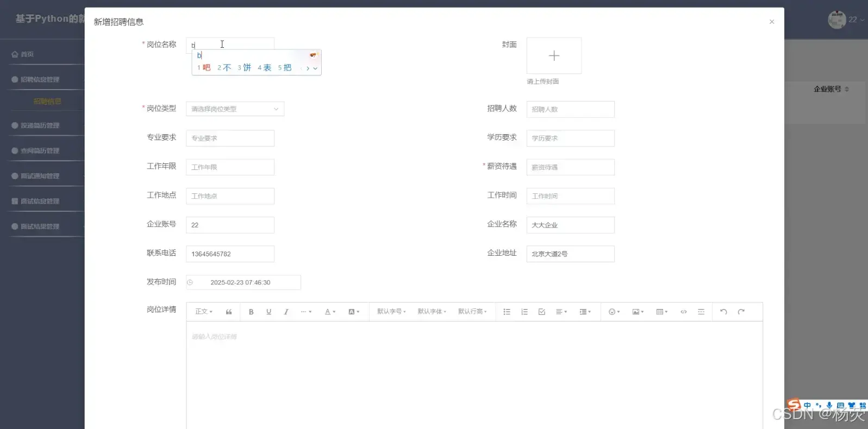Viewport: 868px width, 429px height.
Task: Open the background color dropdown
Action: pyautogui.click(x=354, y=312)
